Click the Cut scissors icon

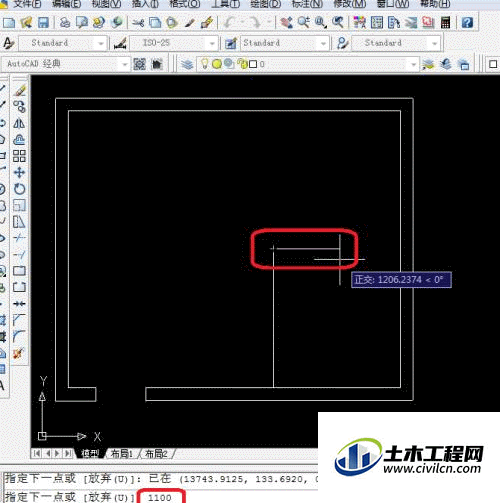[138, 23]
